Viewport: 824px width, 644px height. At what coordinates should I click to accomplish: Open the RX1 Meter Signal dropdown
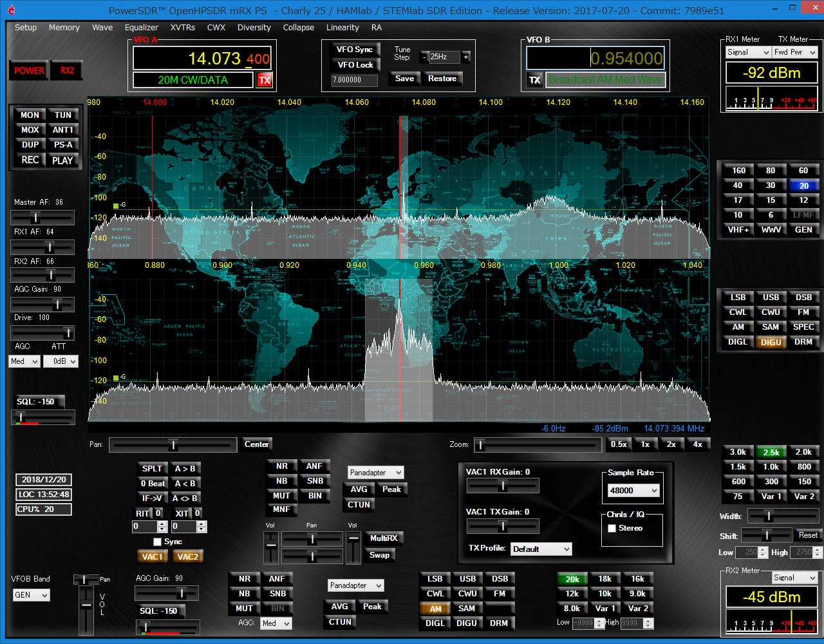click(748, 52)
